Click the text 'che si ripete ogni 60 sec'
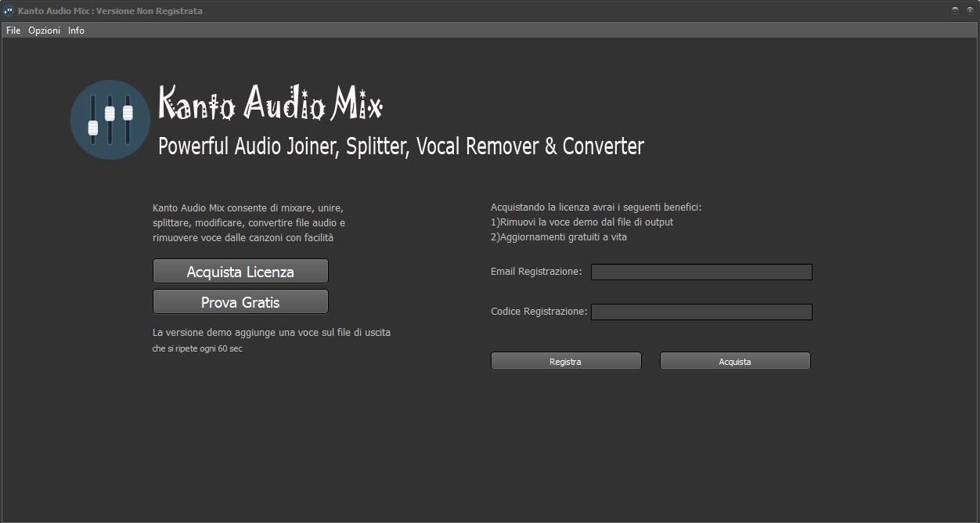Image resolution: width=980 pixels, height=523 pixels. (x=197, y=348)
